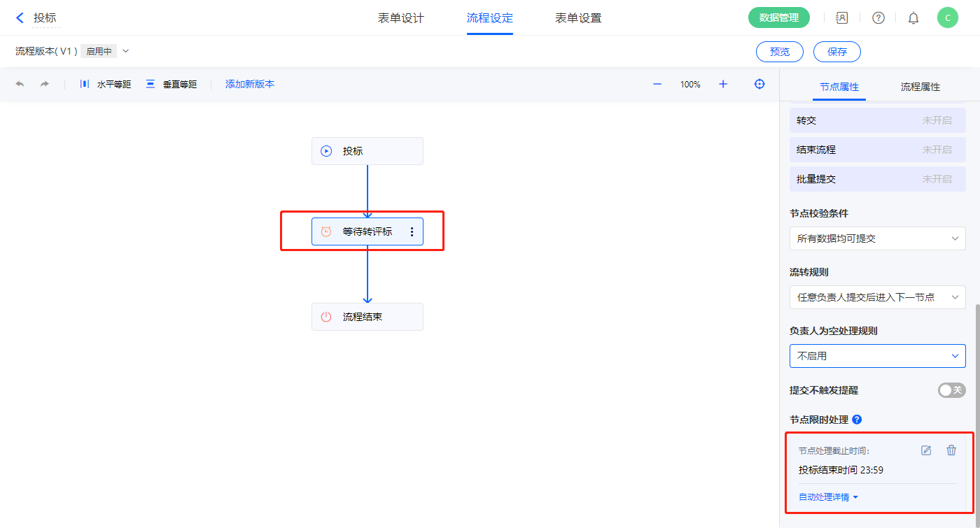The height and width of the screenshot is (528, 980).
Task: Open the 流转规则 dropdown
Action: pos(877,297)
